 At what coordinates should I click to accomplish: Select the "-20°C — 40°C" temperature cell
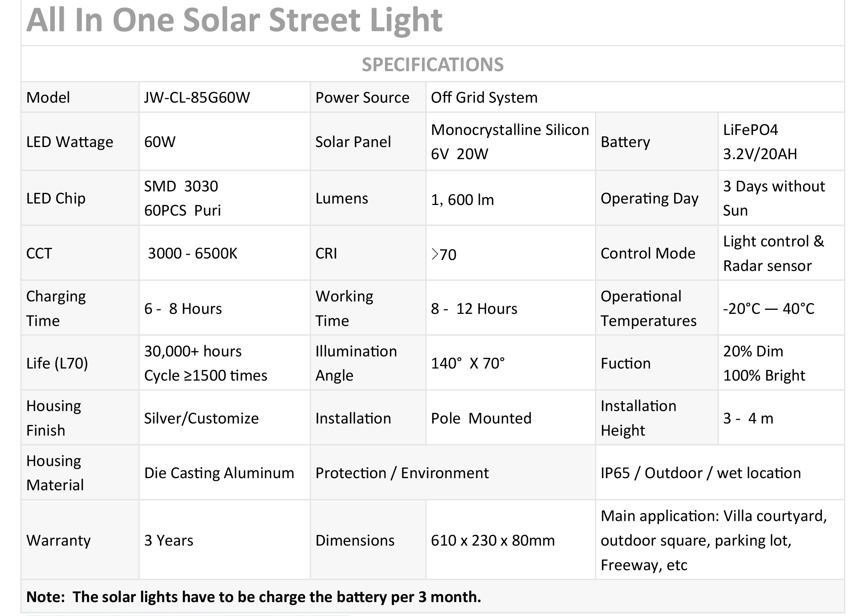pyautogui.click(x=768, y=309)
